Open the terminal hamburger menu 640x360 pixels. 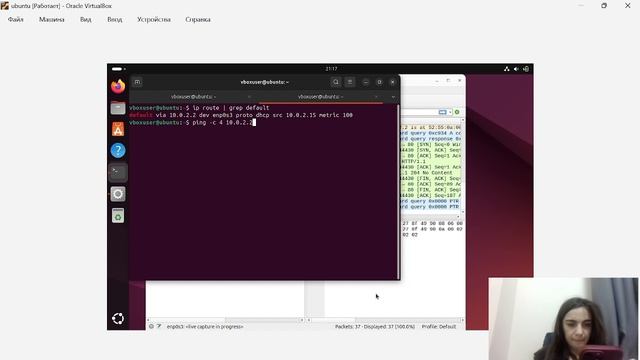point(350,82)
